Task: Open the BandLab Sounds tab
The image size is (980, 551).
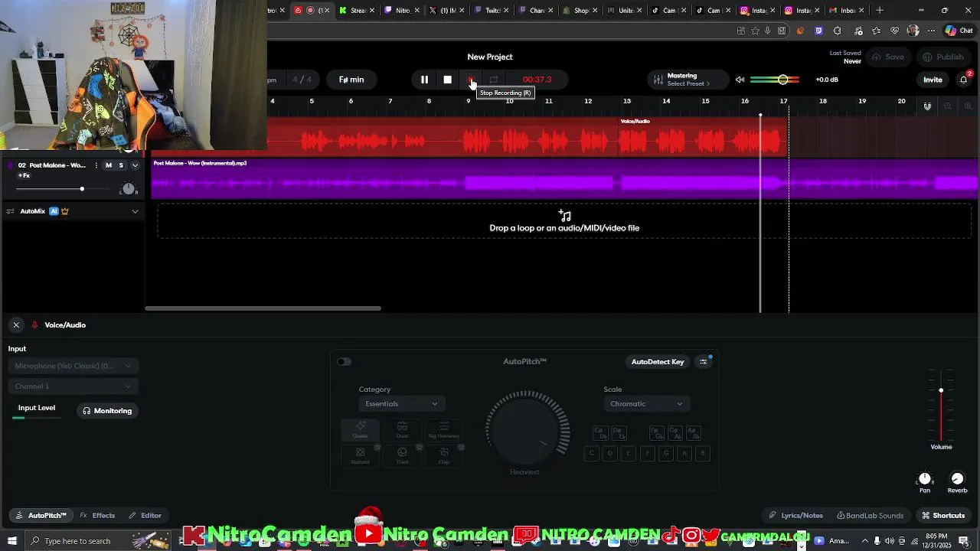Action: 870,516
